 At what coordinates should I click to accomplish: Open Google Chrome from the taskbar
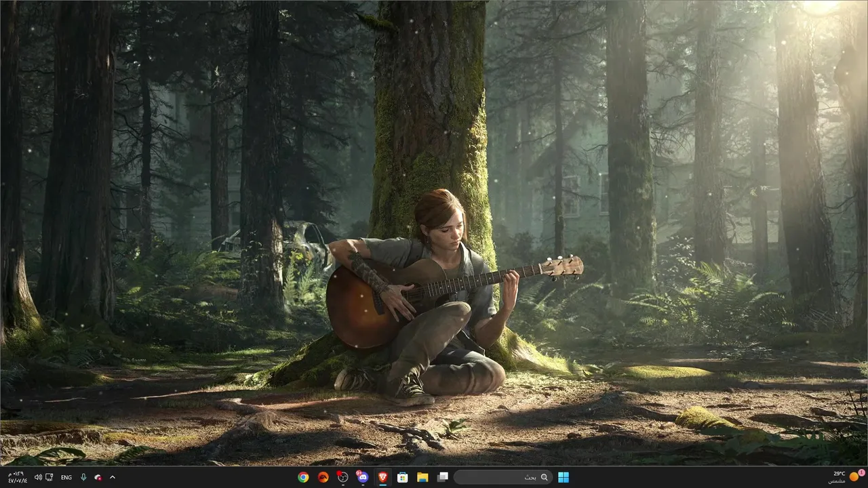point(303,477)
